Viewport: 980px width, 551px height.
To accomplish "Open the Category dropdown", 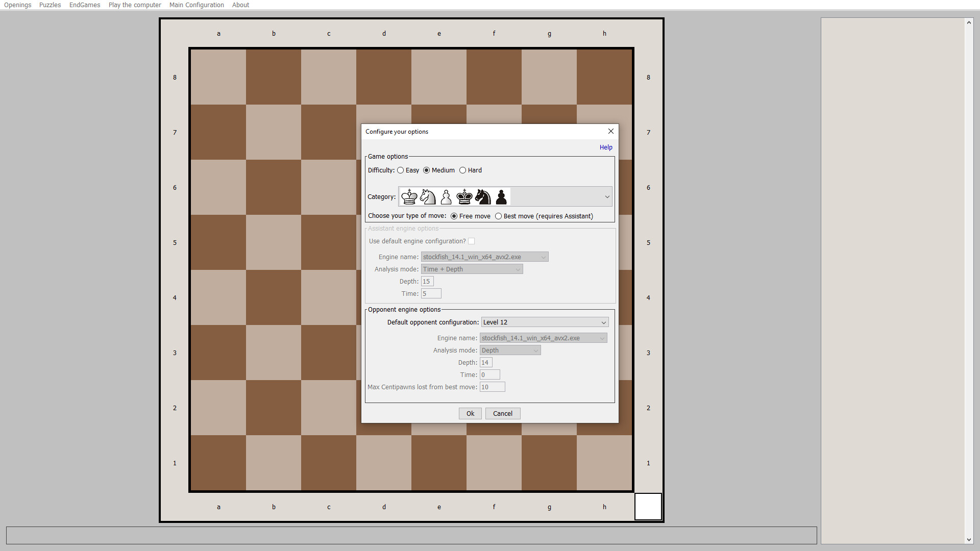I will (606, 196).
